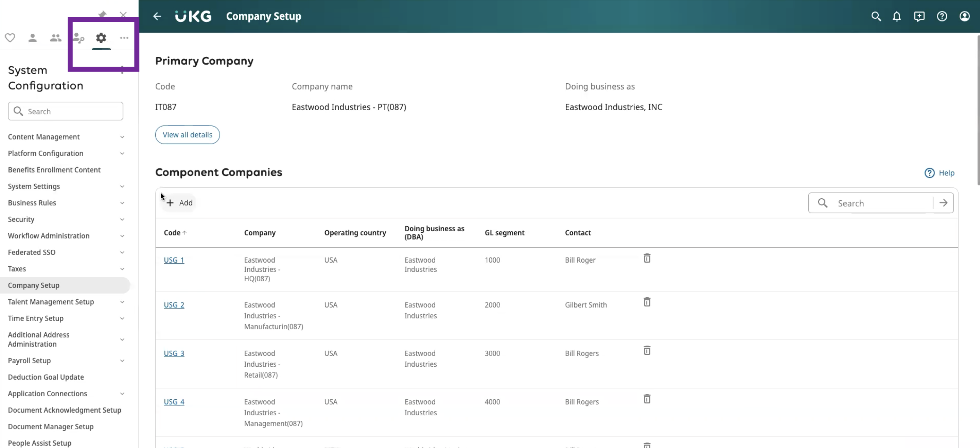The height and width of the screenshot is (448, 980).
Task: Submit component companies search arrow
Action: point(943,203)
